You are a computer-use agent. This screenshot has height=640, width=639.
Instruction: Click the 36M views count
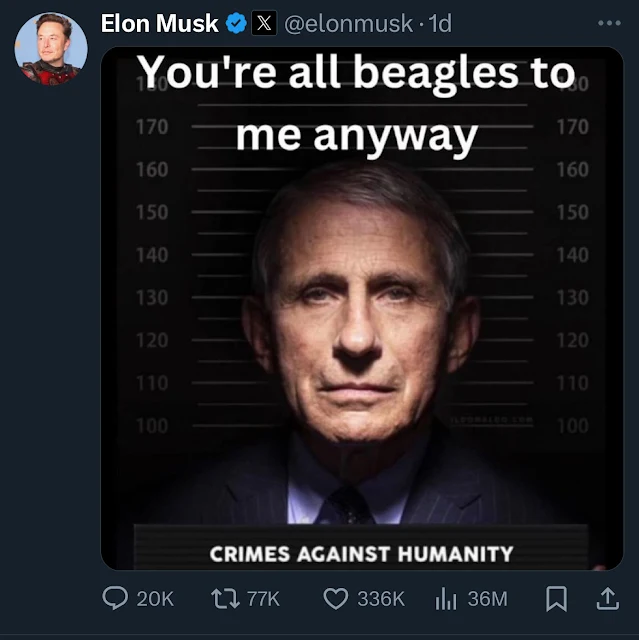pos(487,599)
